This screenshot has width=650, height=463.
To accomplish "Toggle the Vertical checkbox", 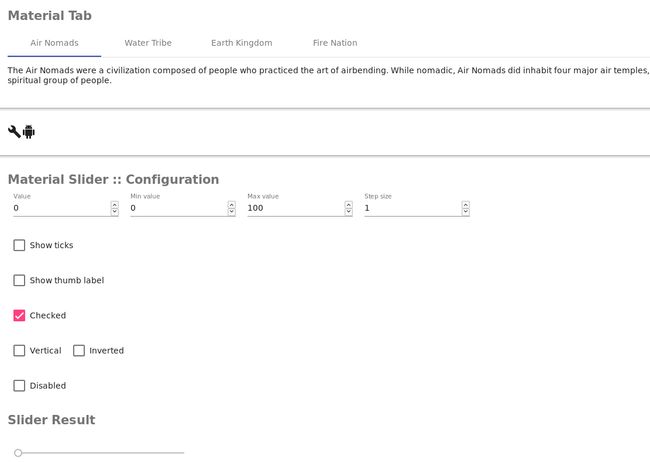I will point(19,351).
